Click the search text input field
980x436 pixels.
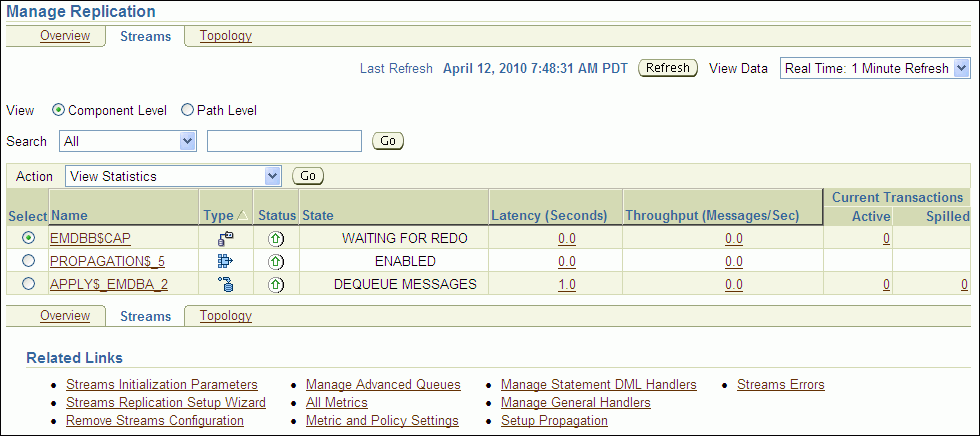(x=284, y=141)
